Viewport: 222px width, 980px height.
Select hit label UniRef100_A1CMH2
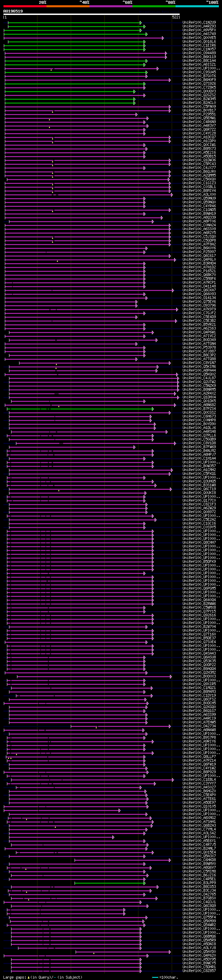click(x=199, y=470)
